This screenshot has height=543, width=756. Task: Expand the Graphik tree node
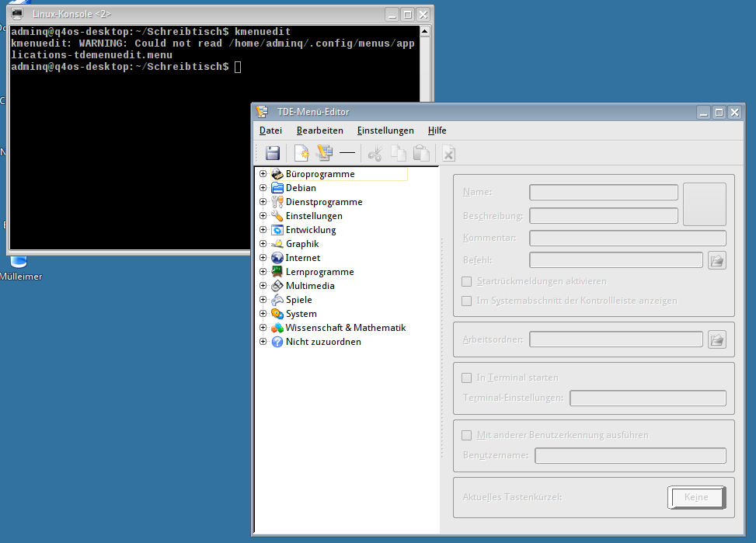(263, 243)
